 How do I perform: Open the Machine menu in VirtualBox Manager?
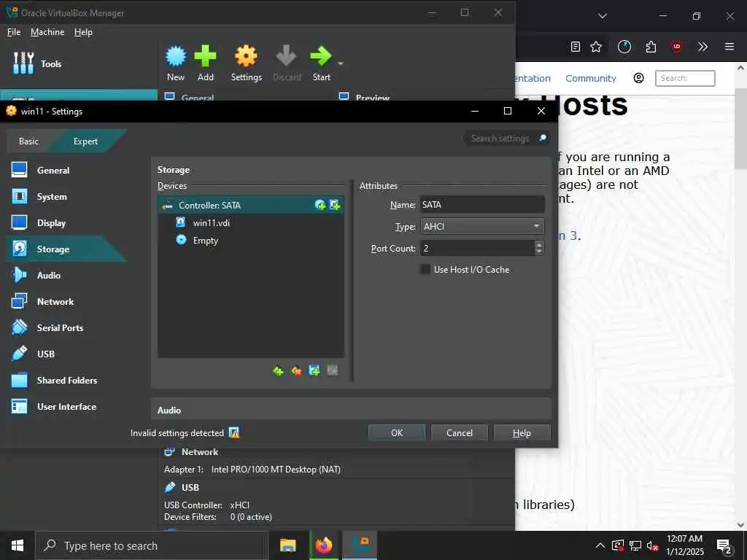[47, 32]
